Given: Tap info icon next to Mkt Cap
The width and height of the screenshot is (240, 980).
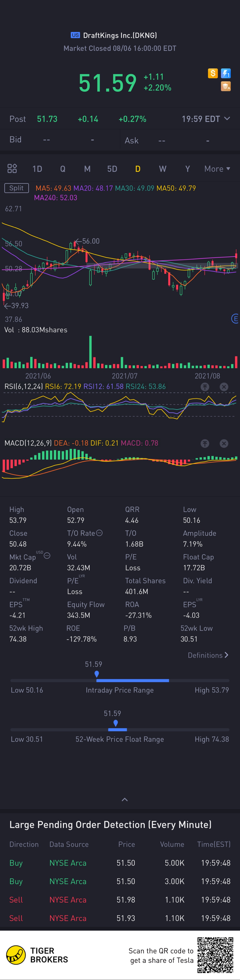Looking at the screenshot, I should point(47,556).
